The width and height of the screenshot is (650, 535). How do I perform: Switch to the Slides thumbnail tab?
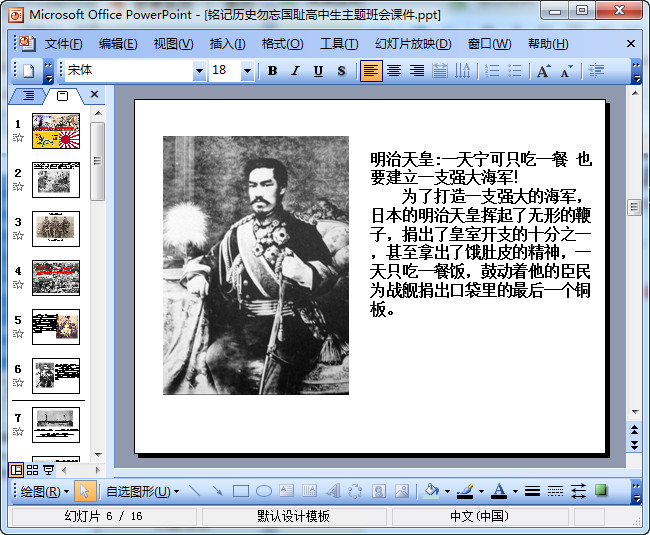(x=62, y=96)
